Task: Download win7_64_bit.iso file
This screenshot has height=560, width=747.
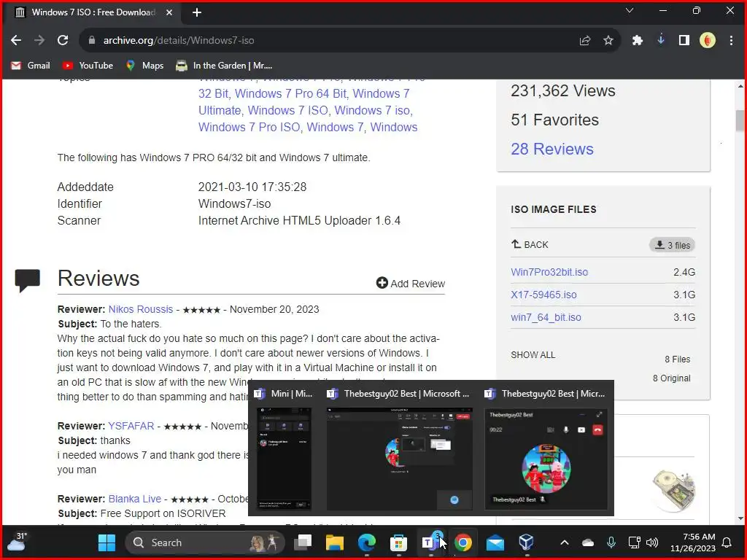Action: coord(546,318)
